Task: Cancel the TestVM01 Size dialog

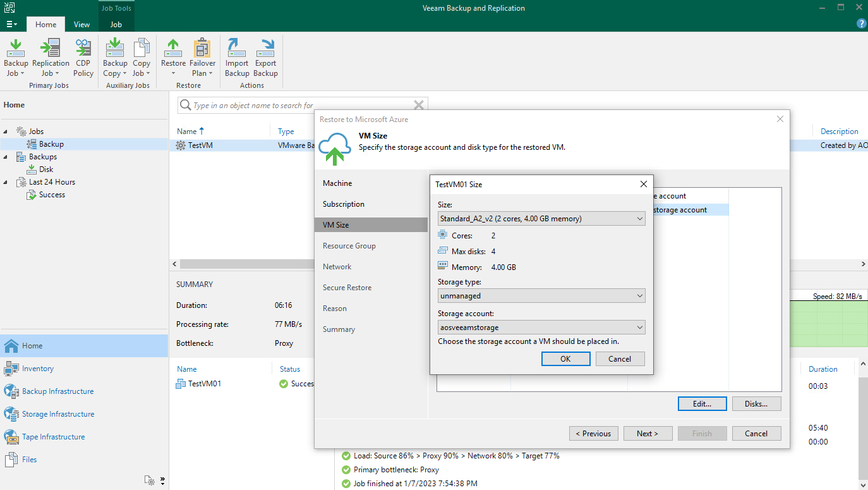Action: (x=620, y=358)
